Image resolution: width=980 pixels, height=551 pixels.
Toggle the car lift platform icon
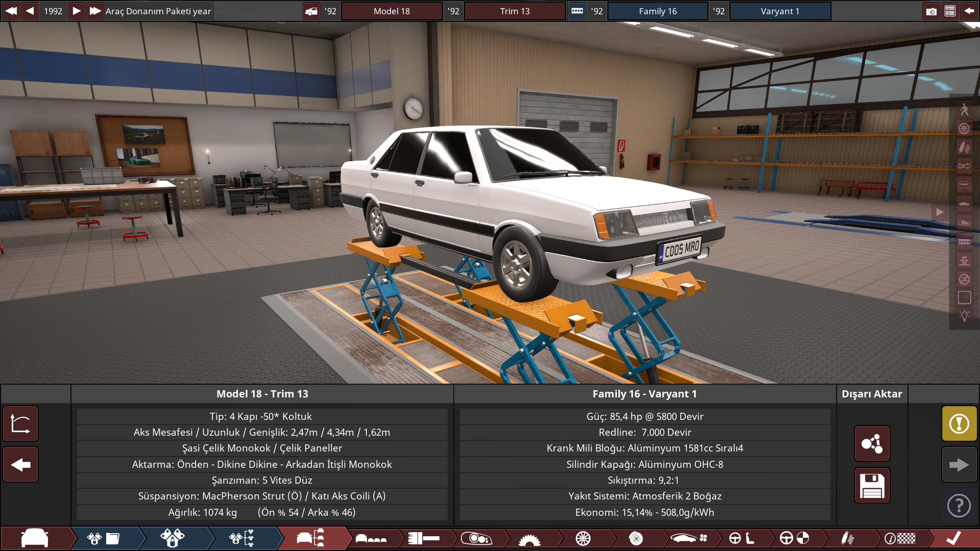[964, 260]
